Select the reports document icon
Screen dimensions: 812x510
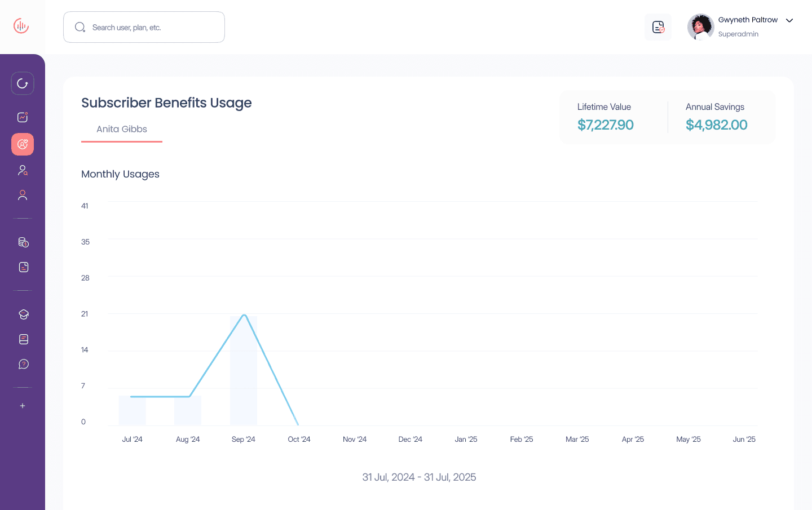pos(23,267)
